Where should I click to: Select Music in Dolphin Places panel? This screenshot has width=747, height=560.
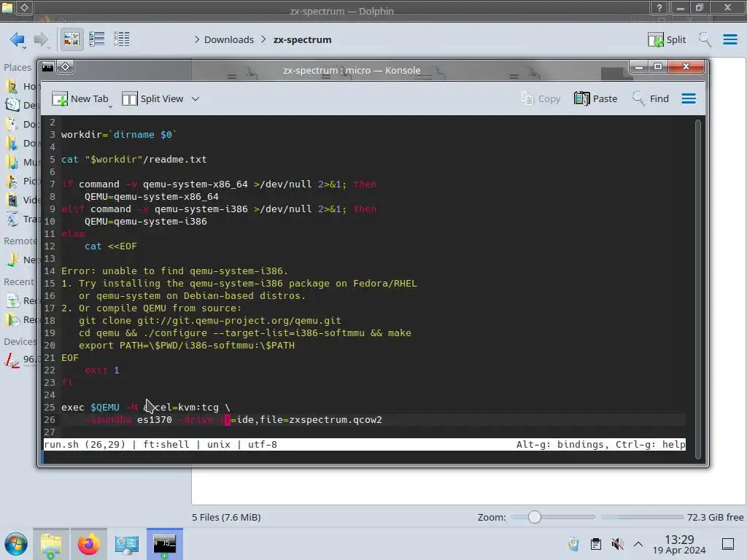point(23,163)
